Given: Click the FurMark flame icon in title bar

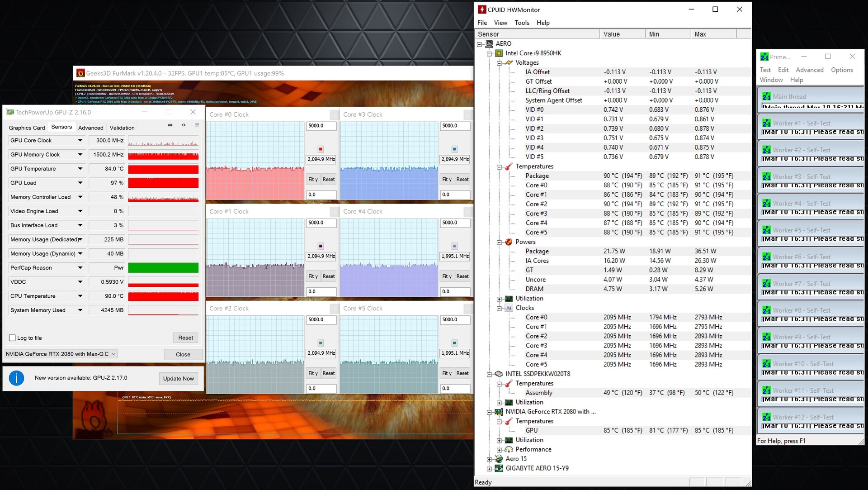Looking at the screenshot, I should point(80,73).
